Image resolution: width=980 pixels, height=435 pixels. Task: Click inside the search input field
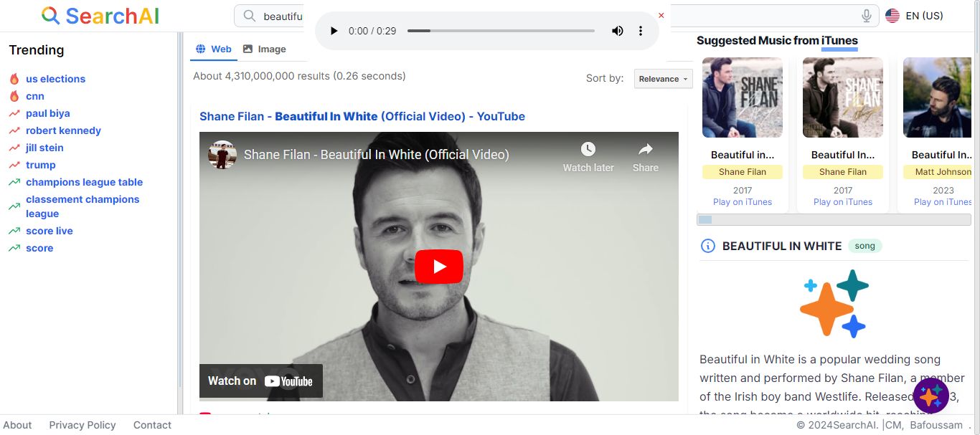[556, 16]
